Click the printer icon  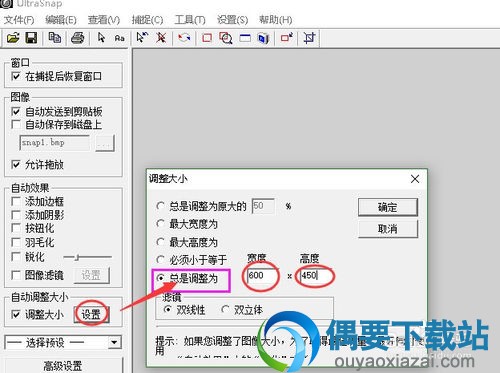click(x=78, y=38)
